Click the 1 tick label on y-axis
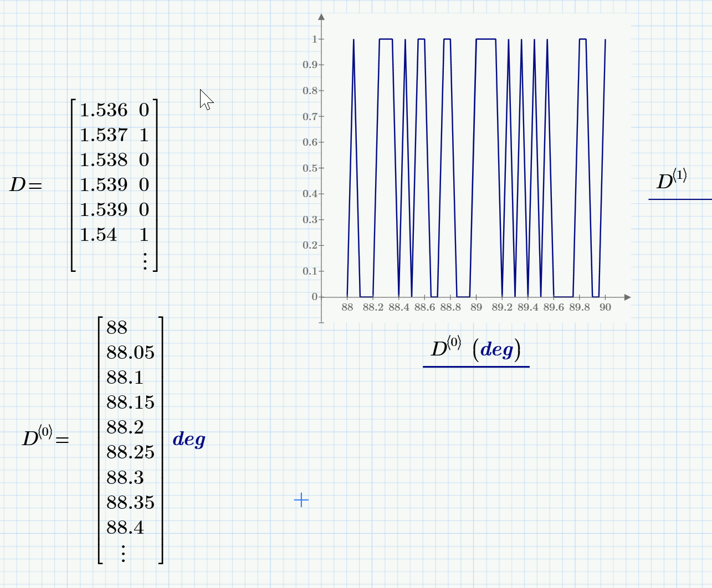Screen dimensions: 712x588 pos(314,40)
